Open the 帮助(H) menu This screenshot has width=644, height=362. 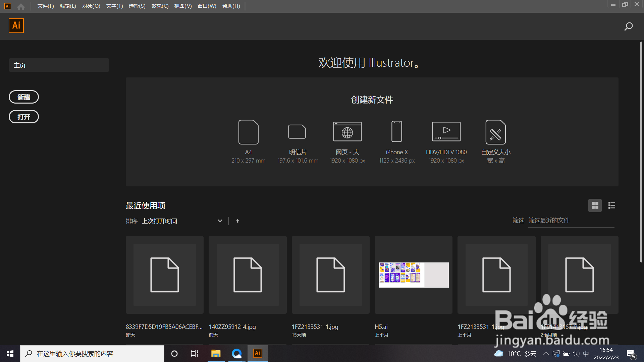tap(231, 6)
